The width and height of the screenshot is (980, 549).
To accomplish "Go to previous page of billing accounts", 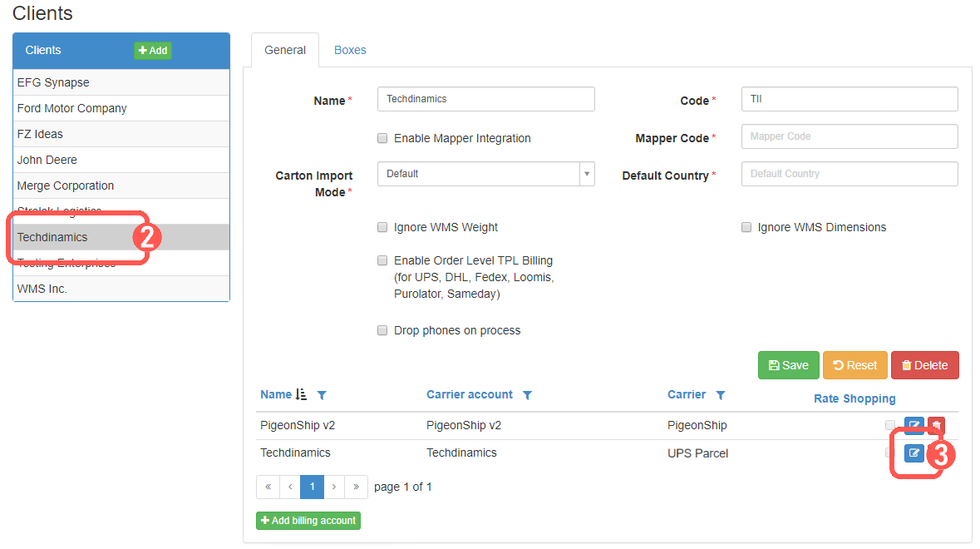I will 290,487.
